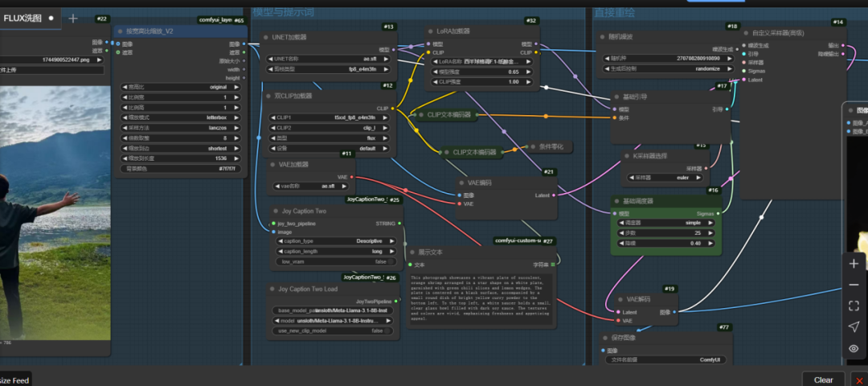Open the 采样器 euler dropdown
The image size is (868, 386).
[x=667, y=178]
